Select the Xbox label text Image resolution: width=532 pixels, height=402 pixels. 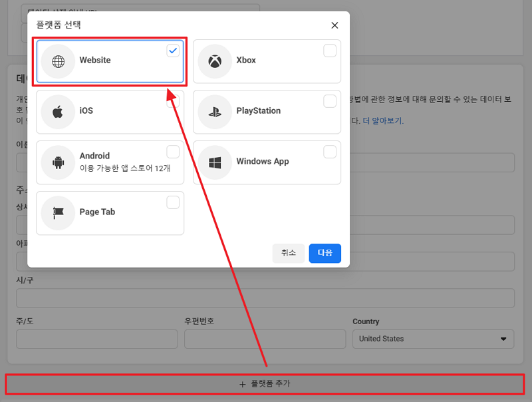(x=246, y=60)
